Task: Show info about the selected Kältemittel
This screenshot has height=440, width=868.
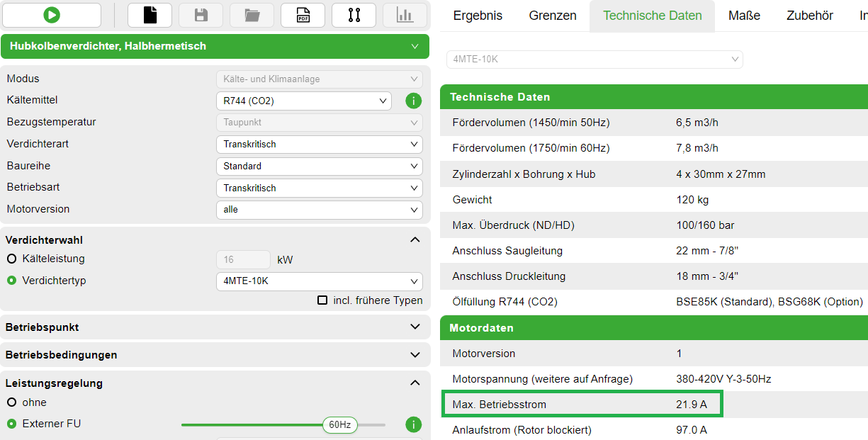Action: (413, 101)
